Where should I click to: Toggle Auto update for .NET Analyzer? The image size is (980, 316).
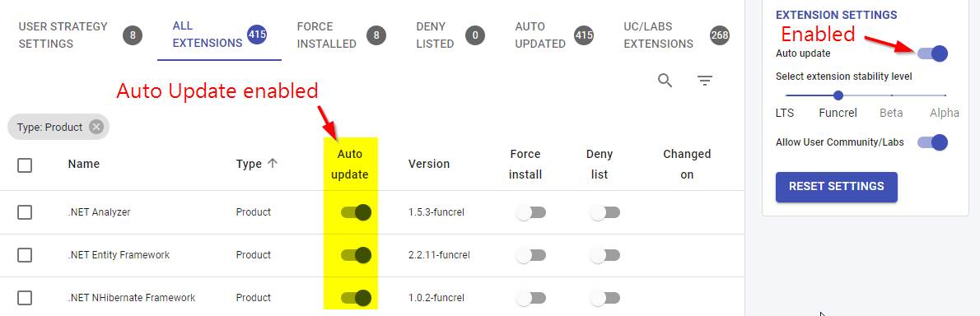click(x=357, y=212)
